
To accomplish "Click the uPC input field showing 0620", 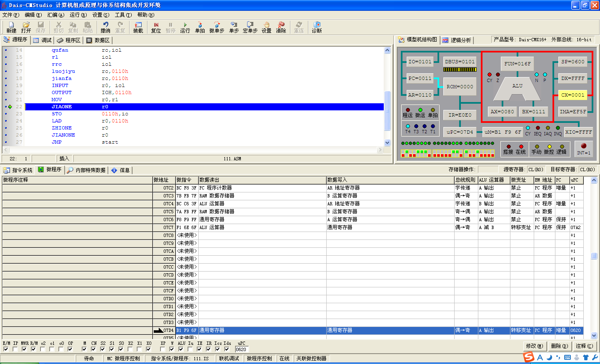I will point(242,349).
